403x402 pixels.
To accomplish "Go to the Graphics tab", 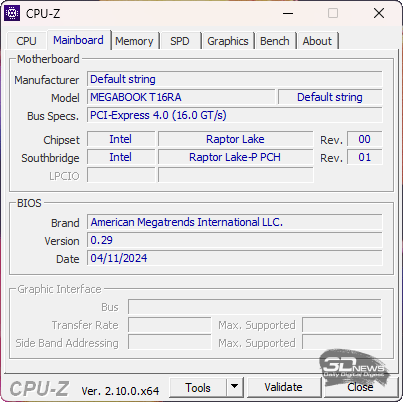I will [x=228, y=41].
